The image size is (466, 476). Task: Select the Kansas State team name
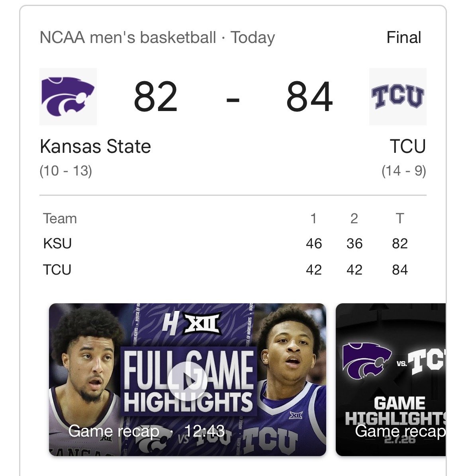tap(96, 146)
